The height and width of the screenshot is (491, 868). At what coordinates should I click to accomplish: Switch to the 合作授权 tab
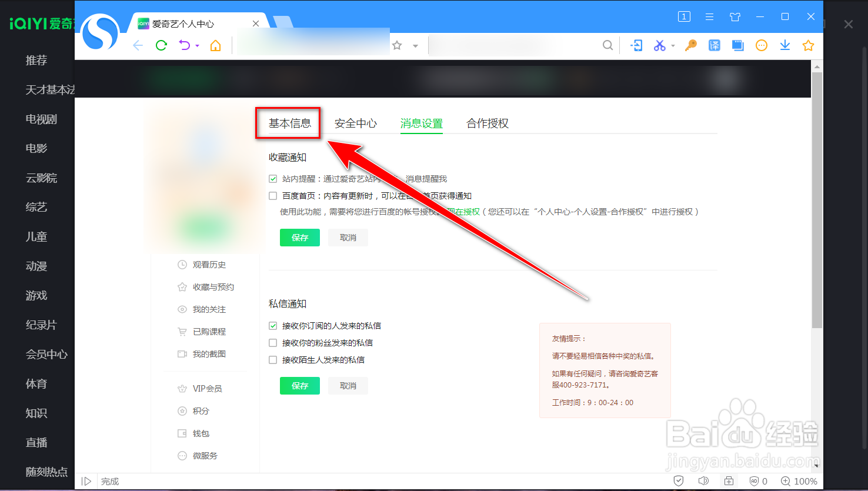coord(488,123)
